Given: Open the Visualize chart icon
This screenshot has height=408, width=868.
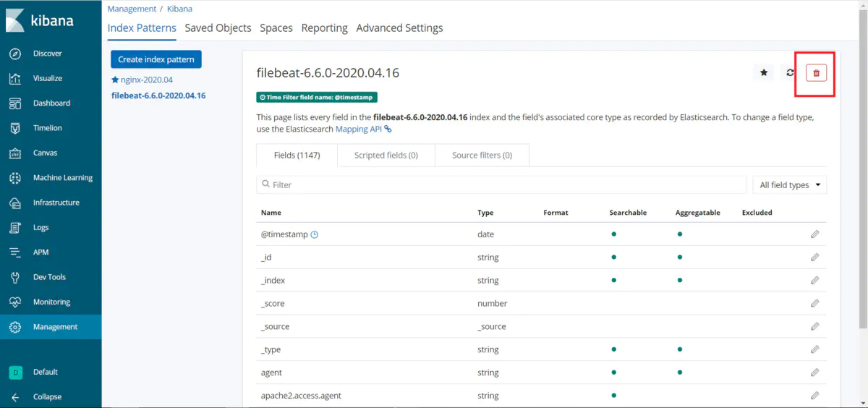Looking at the screenshot, I should pos(15,78).
